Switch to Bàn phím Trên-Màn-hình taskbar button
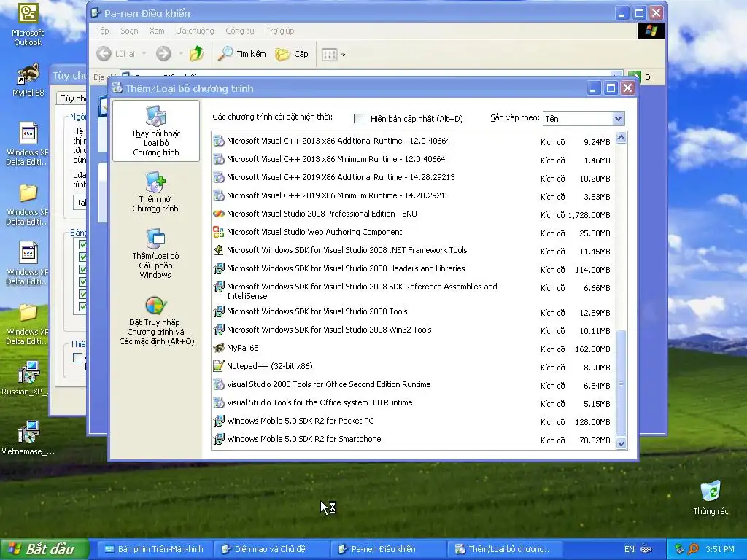The image size is (747, 560). click(155, 549)
